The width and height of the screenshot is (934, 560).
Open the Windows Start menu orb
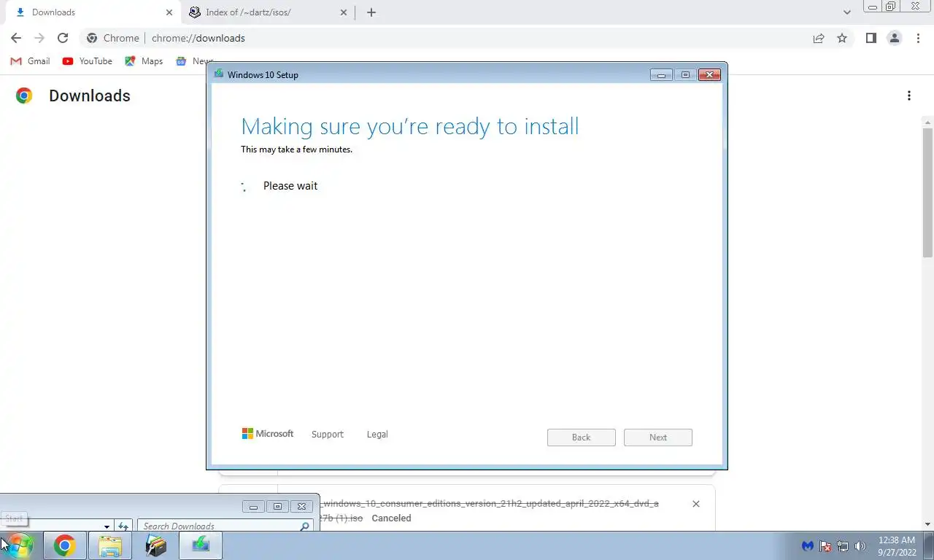click(x=20, y=545)
